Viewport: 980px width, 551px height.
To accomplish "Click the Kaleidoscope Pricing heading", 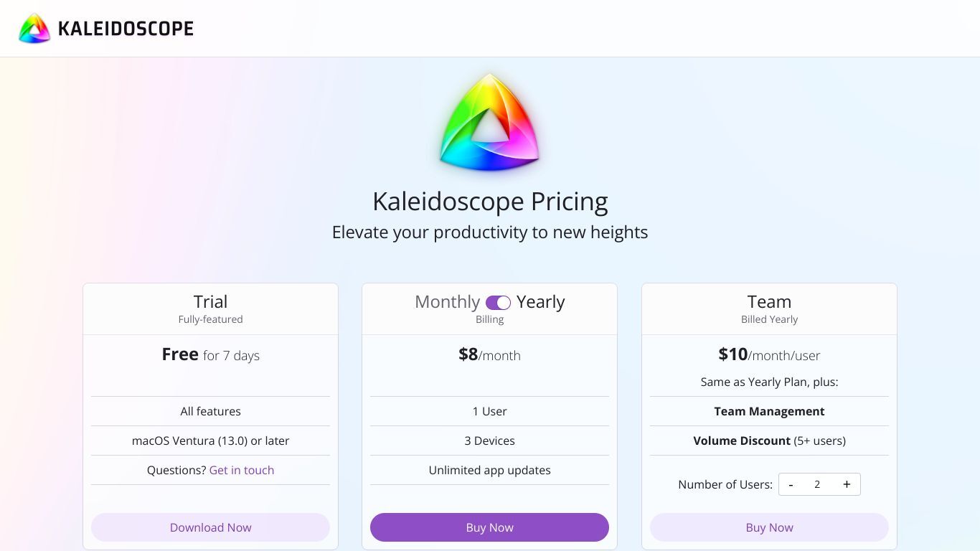I will [x=490, y=202].
